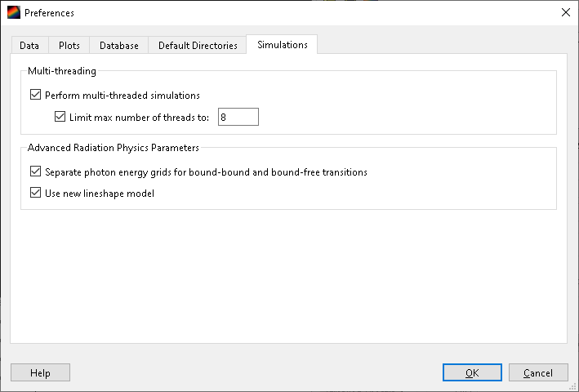This screenshot has width=579, height=392.
Task: Click the Cancel button
Action: (x=537, y=372)
